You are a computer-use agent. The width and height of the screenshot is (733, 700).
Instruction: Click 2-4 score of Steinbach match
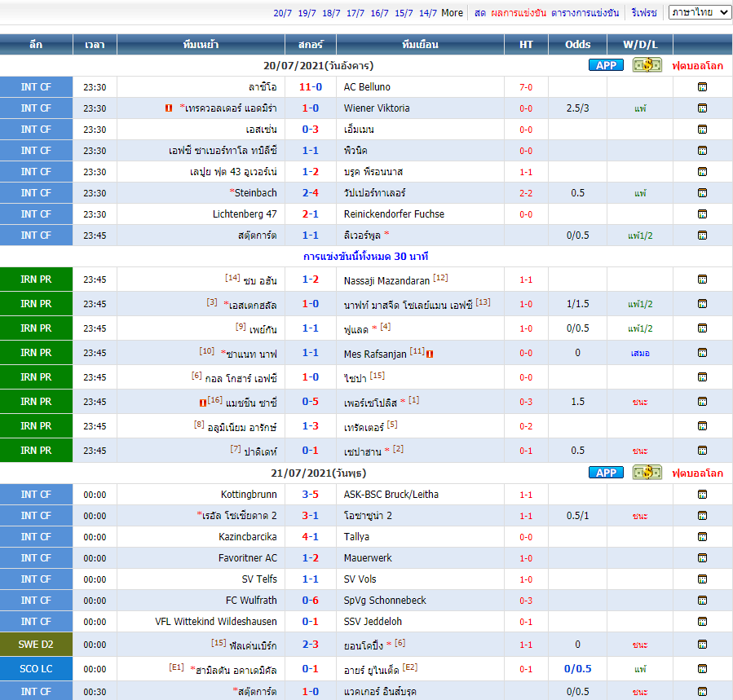coord(311,192)
